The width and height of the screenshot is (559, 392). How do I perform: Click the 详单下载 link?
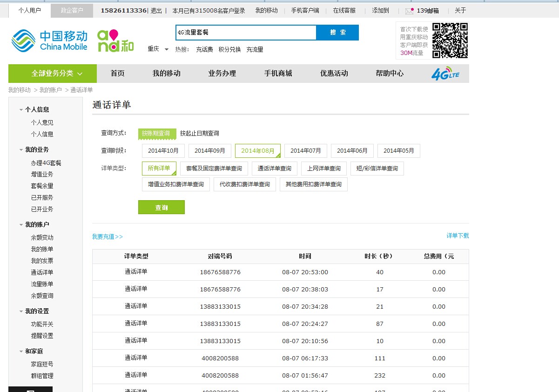458,236
